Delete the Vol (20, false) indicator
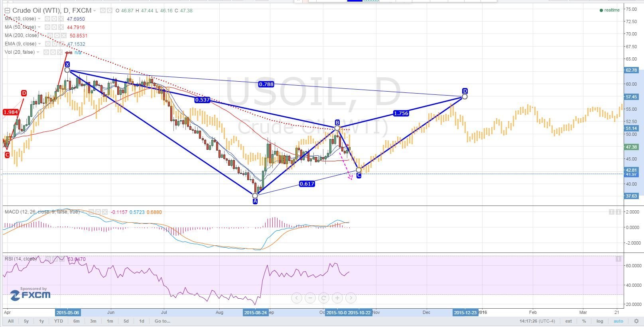 59,52
